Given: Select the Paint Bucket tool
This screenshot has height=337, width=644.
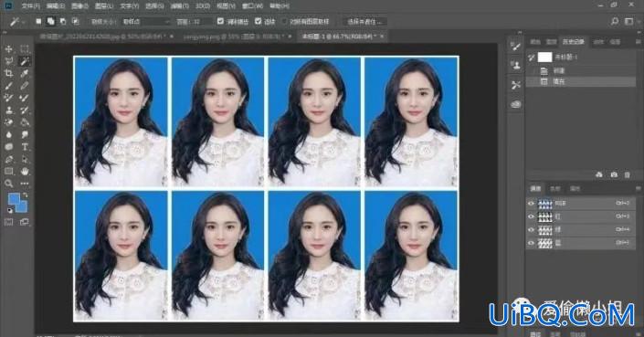Looking at the screenshot, I should tap(25, 122).
